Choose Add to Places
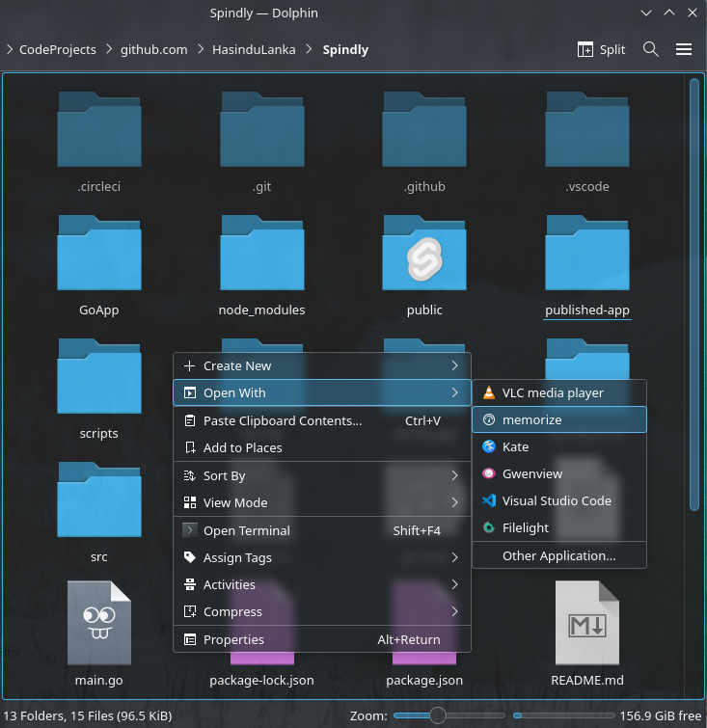Viewport: 707px width, 728px height. tap(322, 447)
